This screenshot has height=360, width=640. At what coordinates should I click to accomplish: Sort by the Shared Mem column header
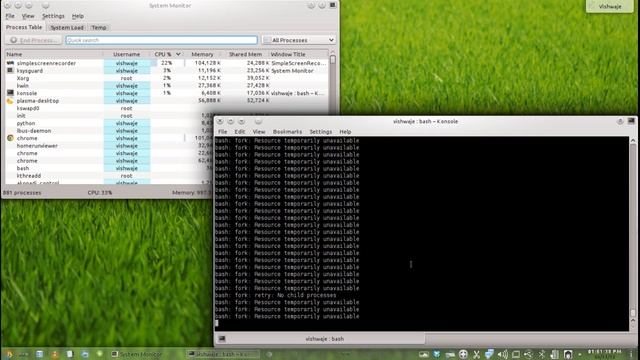[245, 54]
